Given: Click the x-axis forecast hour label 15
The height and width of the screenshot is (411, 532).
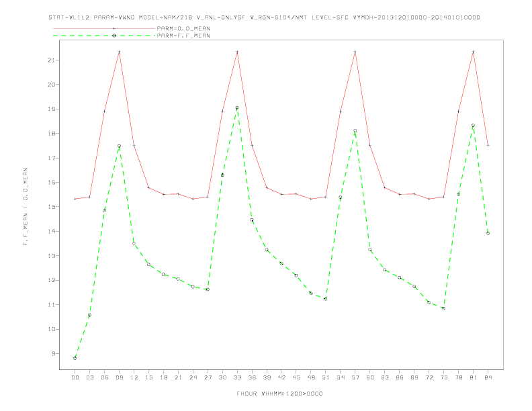Looking at the screenshot, I should click(x=148, y=377).
